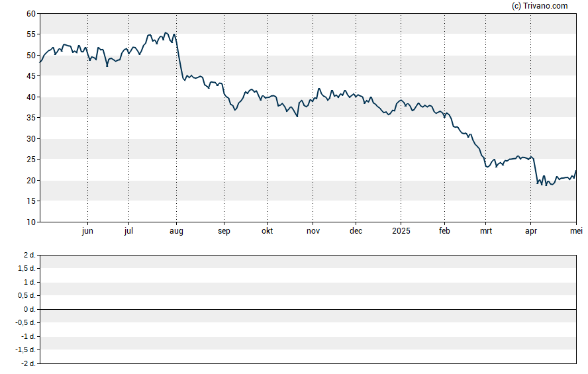Click the 'mei' month label
The image size is (588, 374).
click(576, 231)
